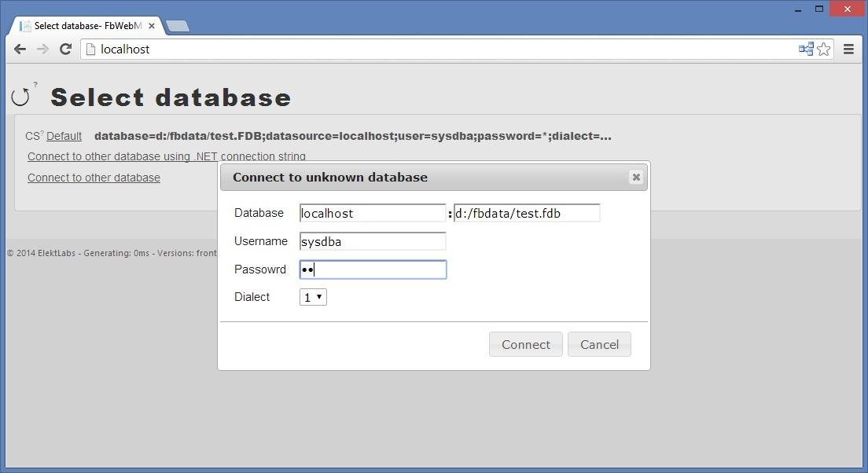Click Connect to other database link

pyautogui.click(x=94, y=178)
